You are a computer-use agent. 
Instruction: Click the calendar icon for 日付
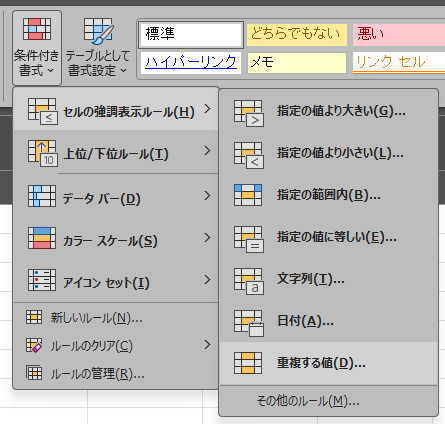point(249,324)
